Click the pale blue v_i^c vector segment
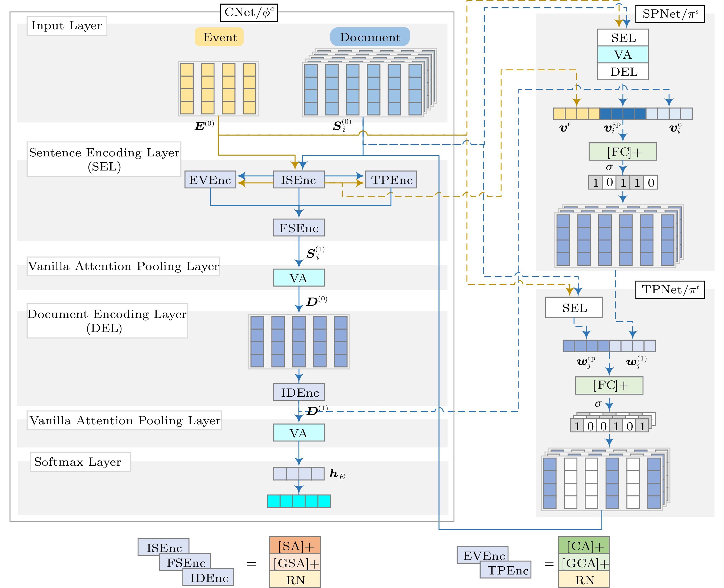724x588 pixels. (x=669, y=114)
